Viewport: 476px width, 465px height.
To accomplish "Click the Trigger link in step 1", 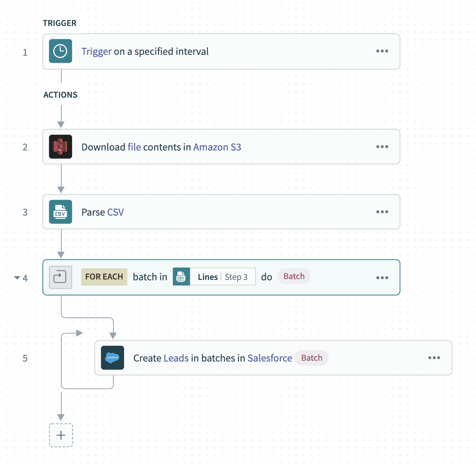I will click(97, 52).
